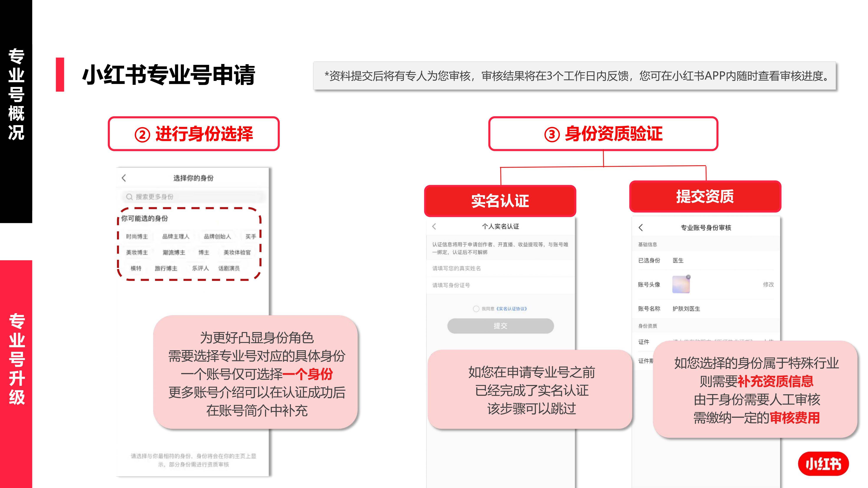
Task: Select the 买手 identity tag
Action: 251,236
